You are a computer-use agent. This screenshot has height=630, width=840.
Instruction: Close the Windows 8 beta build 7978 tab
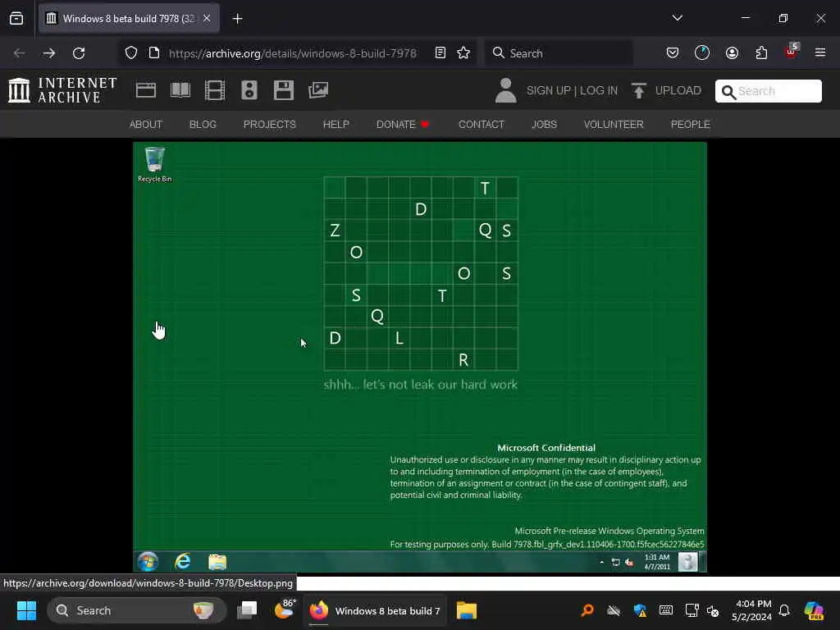(x=207, y=18)
